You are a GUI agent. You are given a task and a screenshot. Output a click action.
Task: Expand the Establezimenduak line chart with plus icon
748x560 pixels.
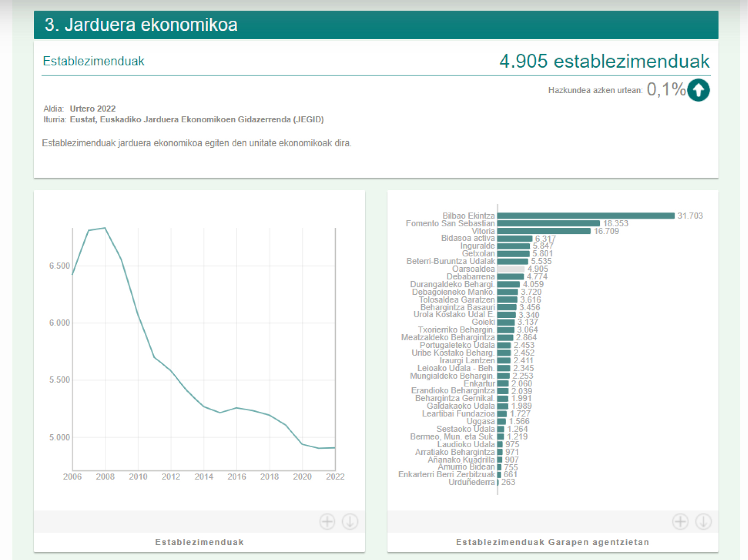point(327,522)
